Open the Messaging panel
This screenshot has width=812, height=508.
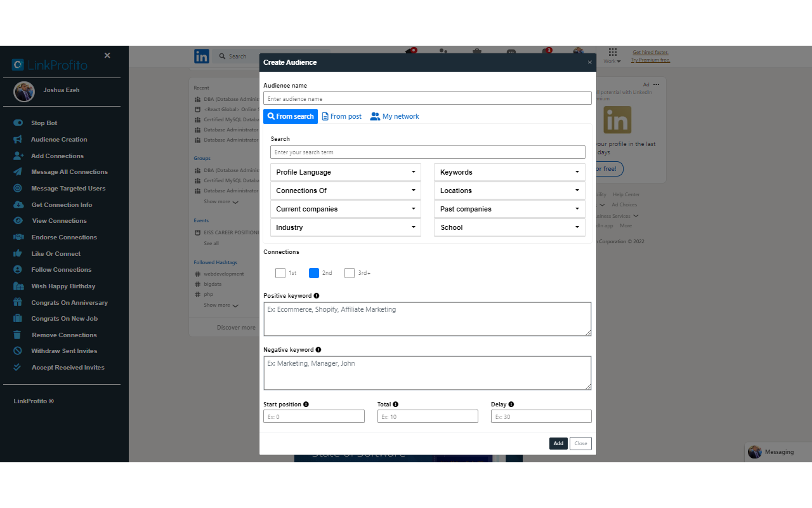tap(778, 452)
